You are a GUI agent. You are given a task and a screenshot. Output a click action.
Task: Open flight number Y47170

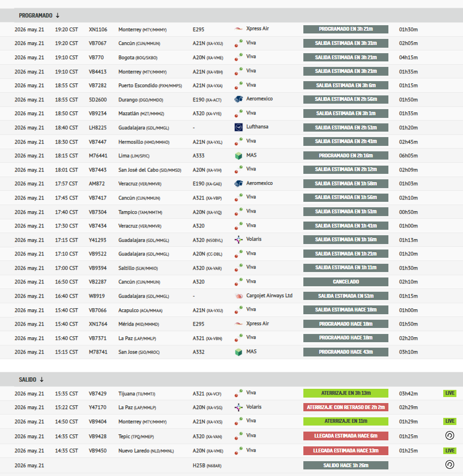coord(98,407)
